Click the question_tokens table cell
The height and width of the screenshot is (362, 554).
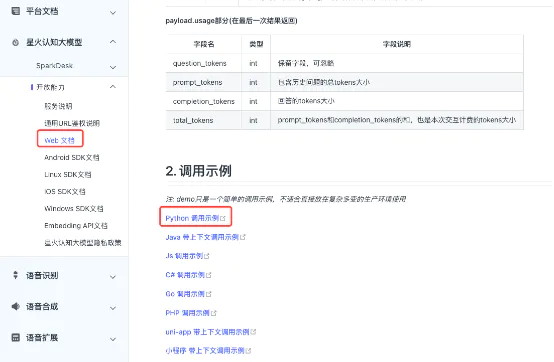point(204,64)
